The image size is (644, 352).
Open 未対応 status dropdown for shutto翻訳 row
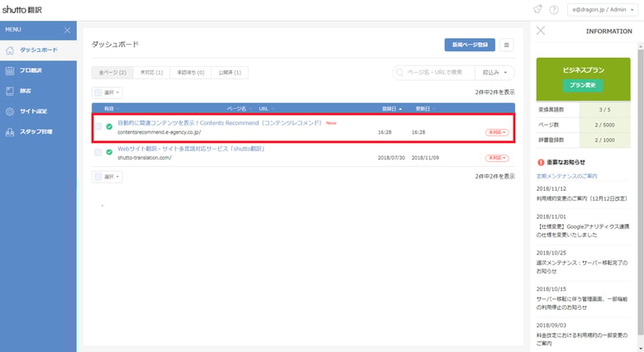[497, 158]
